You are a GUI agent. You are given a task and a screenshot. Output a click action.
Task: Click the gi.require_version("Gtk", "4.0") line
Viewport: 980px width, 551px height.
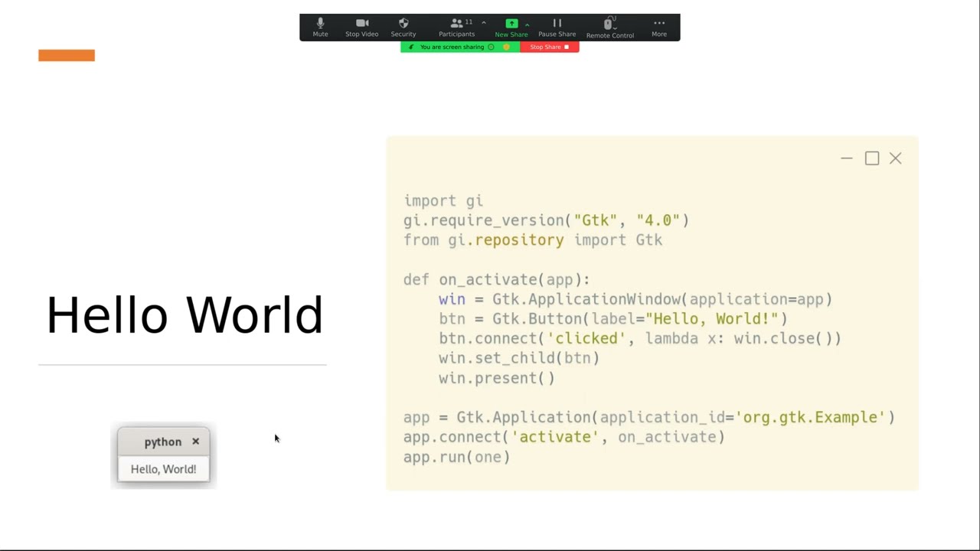pos(546,220)
